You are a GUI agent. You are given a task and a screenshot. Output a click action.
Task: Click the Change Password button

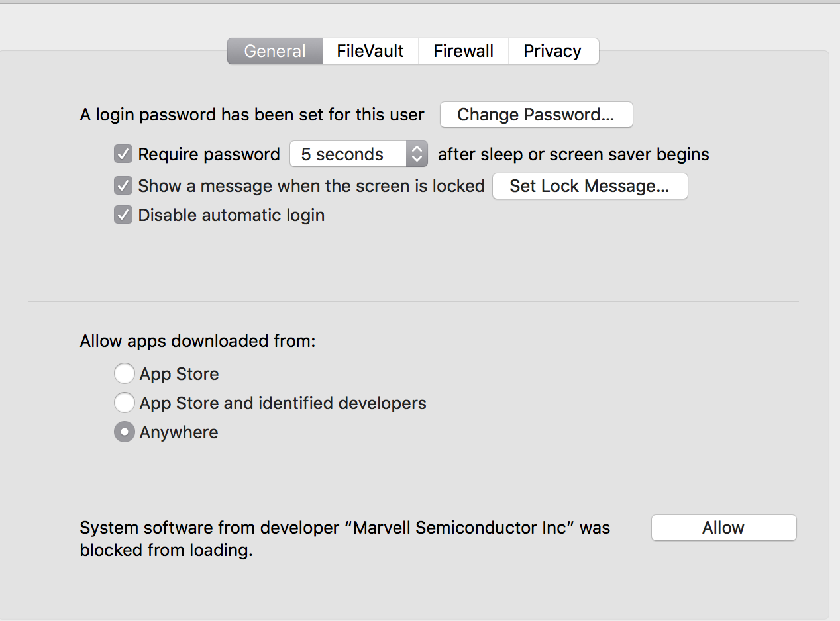tap(536, 115)
